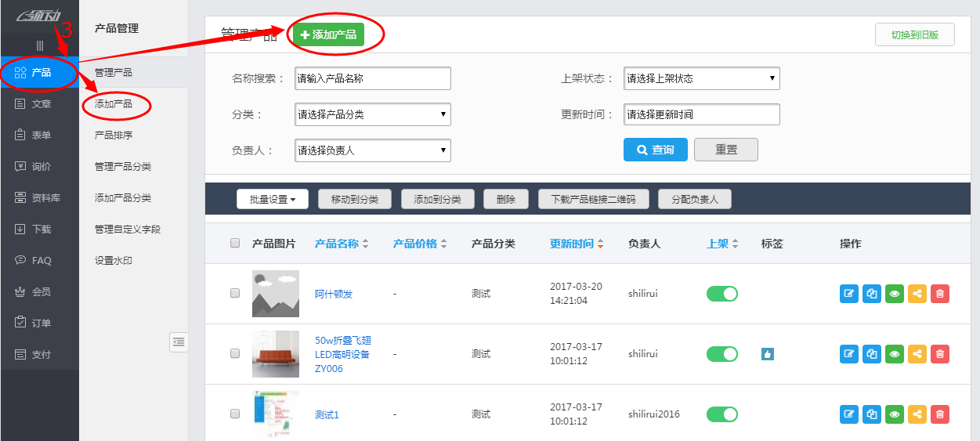Click the green 添加产品 button

[x=328, y=34]
